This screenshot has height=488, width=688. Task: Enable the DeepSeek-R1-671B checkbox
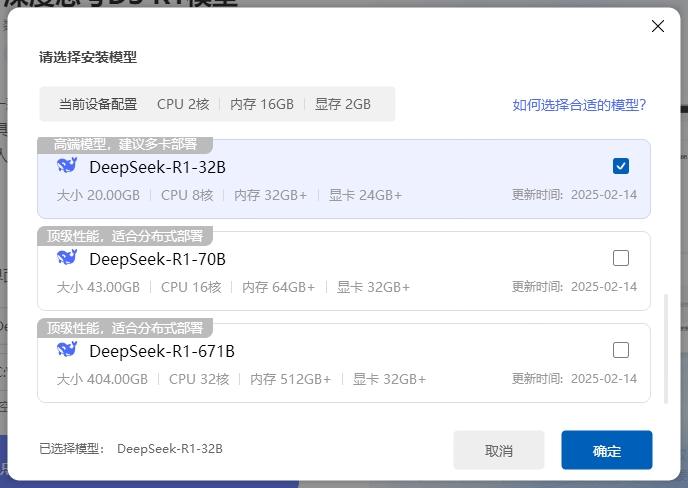pos(620,351)
